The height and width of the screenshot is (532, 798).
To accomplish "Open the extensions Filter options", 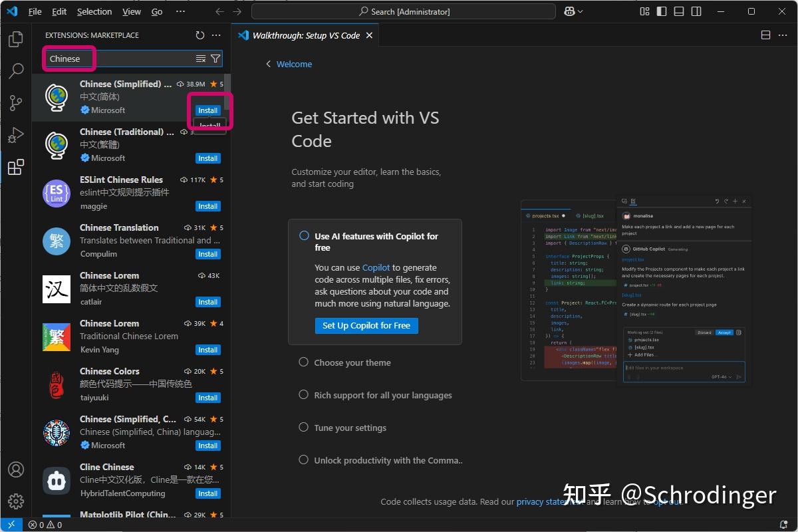I will [x=215, y=59].
